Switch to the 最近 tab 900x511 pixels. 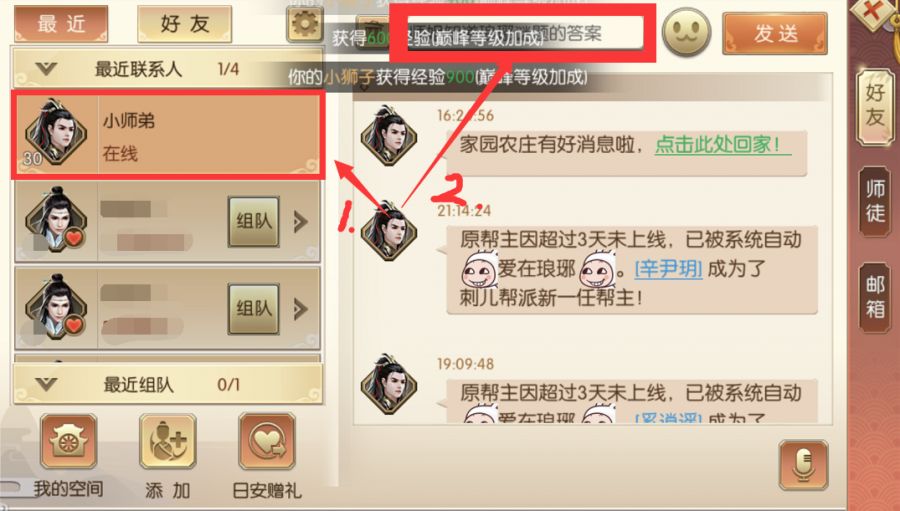coord(61,24)
